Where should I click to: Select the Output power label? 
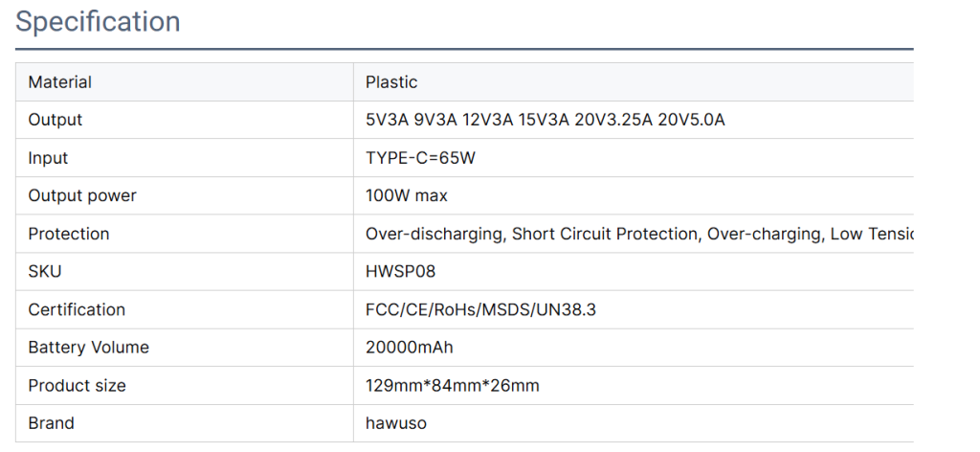click(x=82, y=195)
